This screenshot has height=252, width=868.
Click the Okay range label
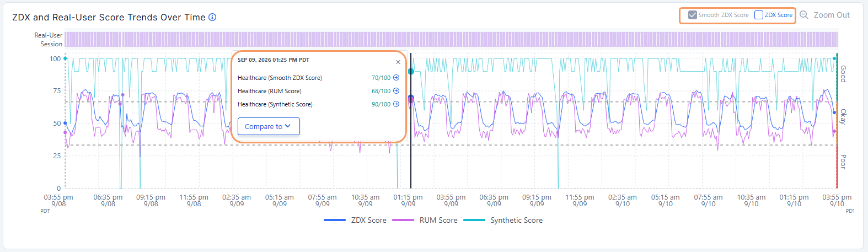click(843, 116)
